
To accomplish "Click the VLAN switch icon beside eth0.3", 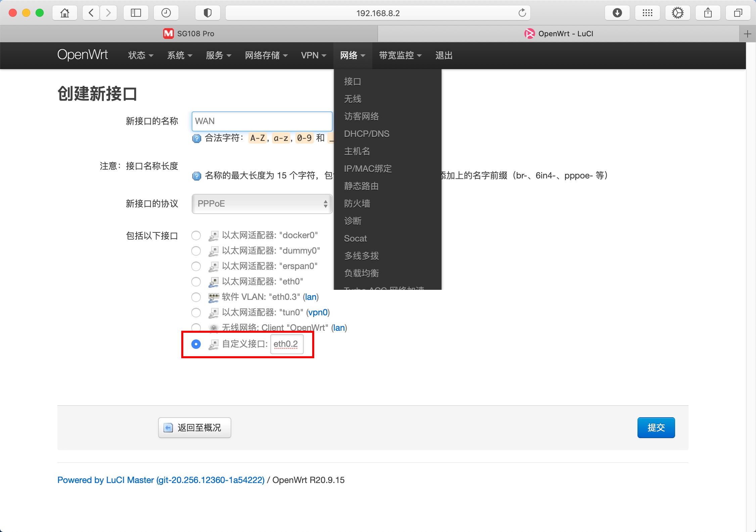I will coord(214,297).
